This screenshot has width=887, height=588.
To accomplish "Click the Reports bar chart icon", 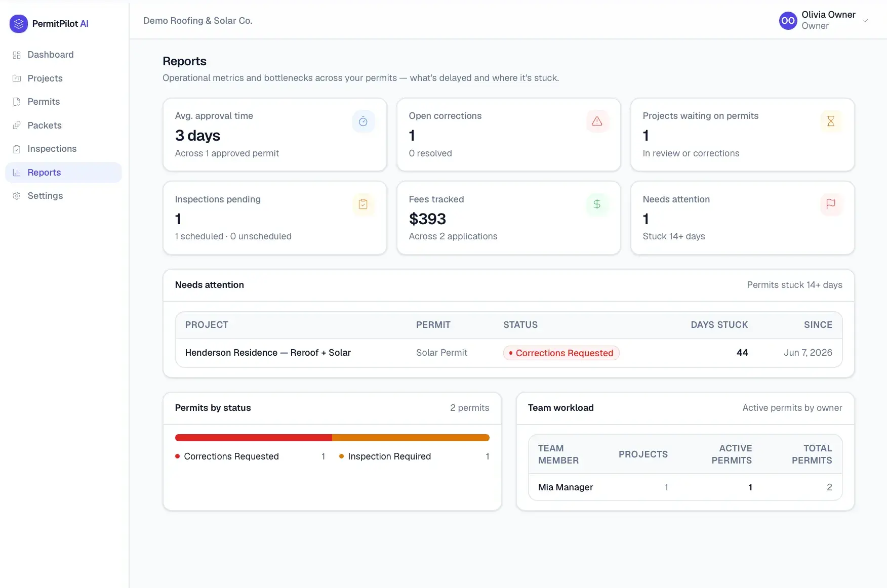I will coord(17,173).
